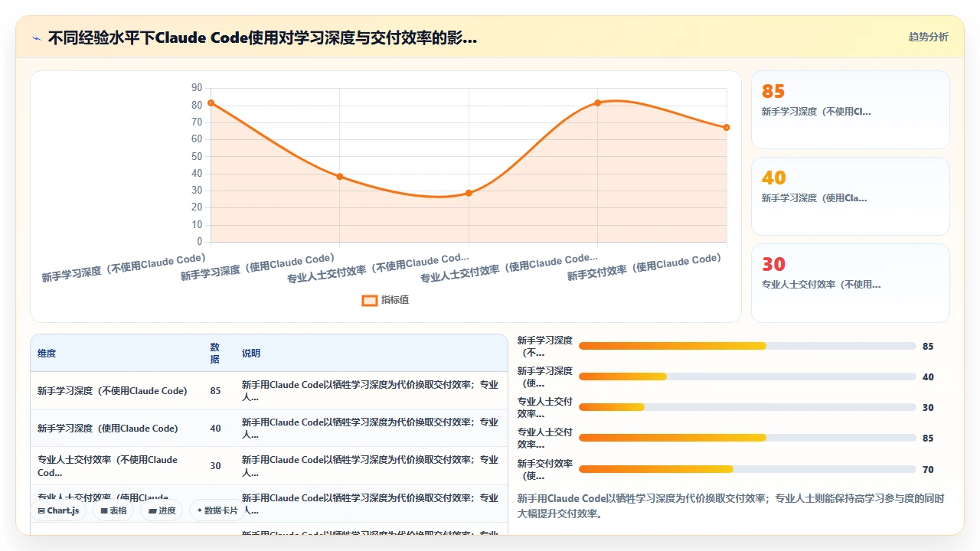Image resolution: width=980 pixels, height=551 pixels.
Task: Click the x-axis label 专业人士交付效率（使用Claude Code...
Action: tap(509, 269)
